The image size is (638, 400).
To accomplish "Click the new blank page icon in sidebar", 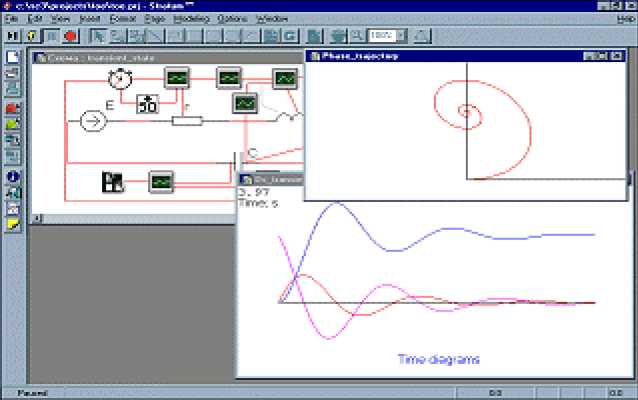I will [x=13, y=57].
